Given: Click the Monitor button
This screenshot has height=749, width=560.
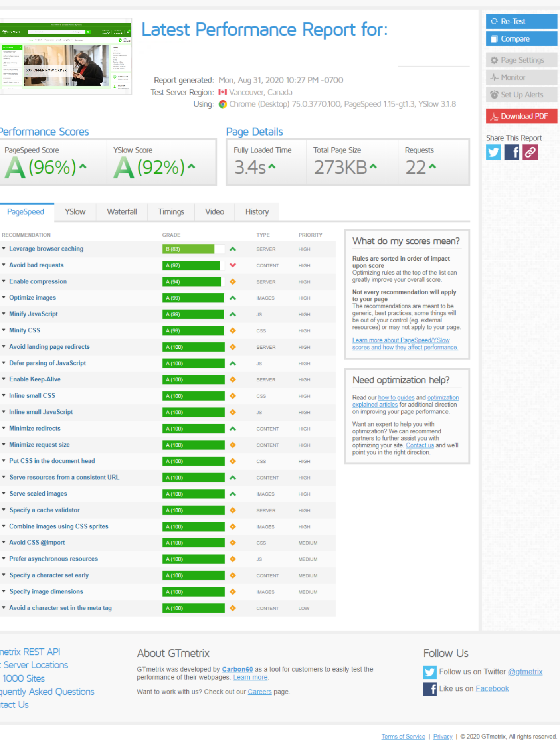Looking at the screenshot, I should (x=522, y=77).
